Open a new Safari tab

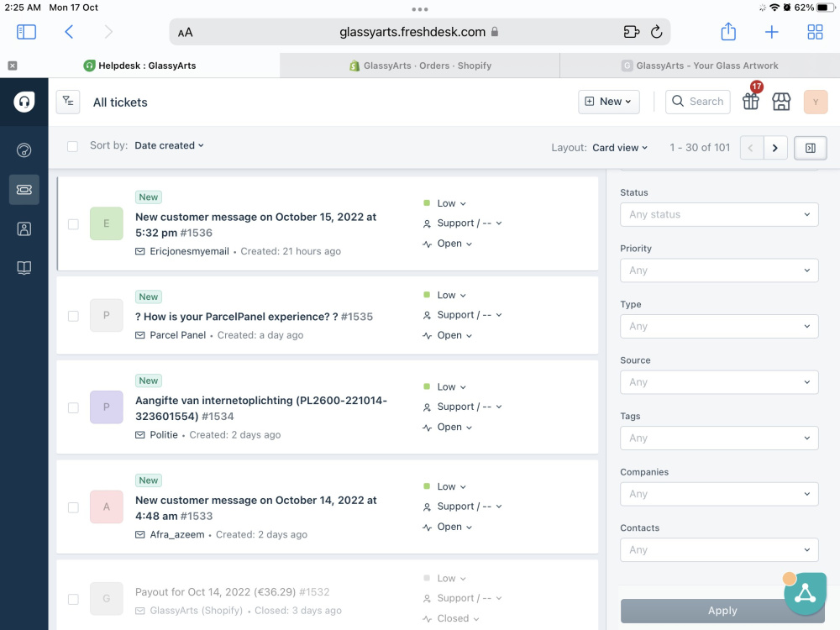pos(771,32)
